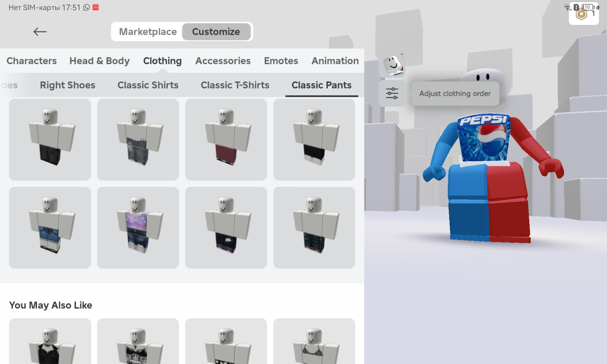
Task: Open the Head & Body tab
Action: (100, 61)
